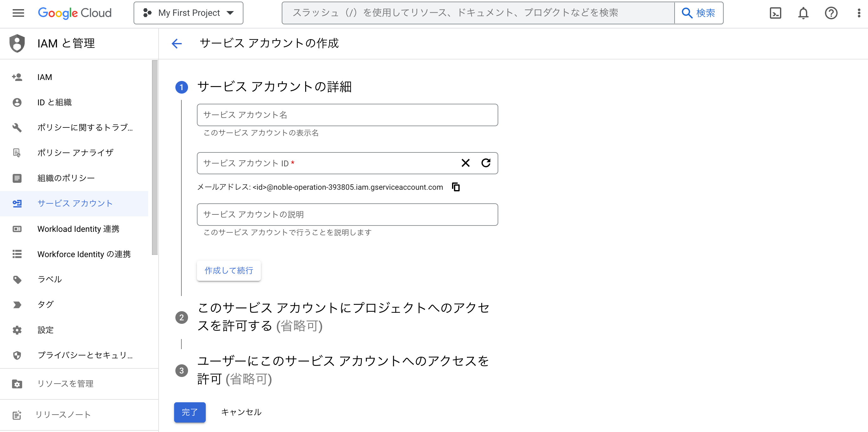Click the 設定 gear icon
This screenshot has width=868, height=432.
[x=17, y=330]
